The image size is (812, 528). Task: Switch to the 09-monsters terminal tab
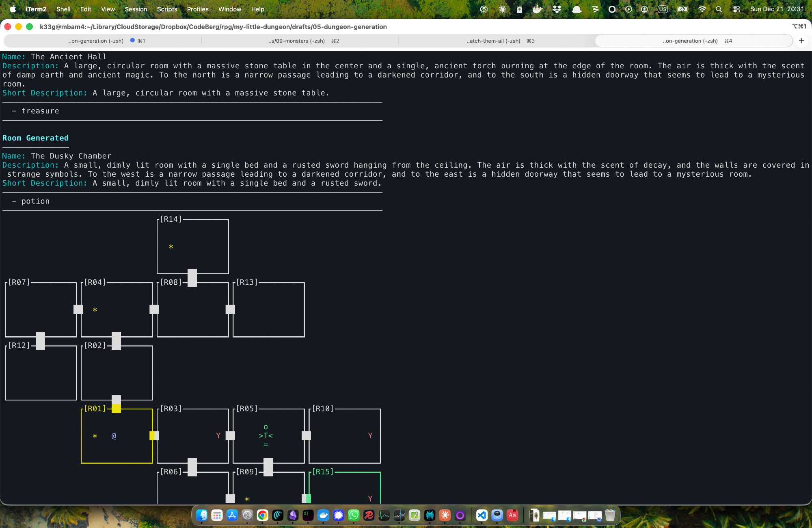pos(300,41)
